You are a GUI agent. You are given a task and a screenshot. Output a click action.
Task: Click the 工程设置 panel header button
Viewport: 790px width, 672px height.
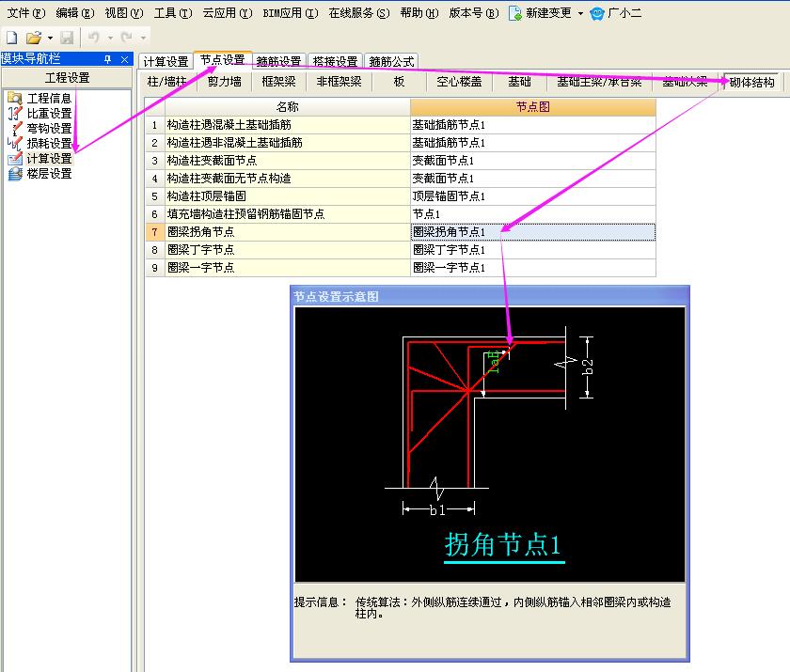pyautogui.click(x=67, y=78)
